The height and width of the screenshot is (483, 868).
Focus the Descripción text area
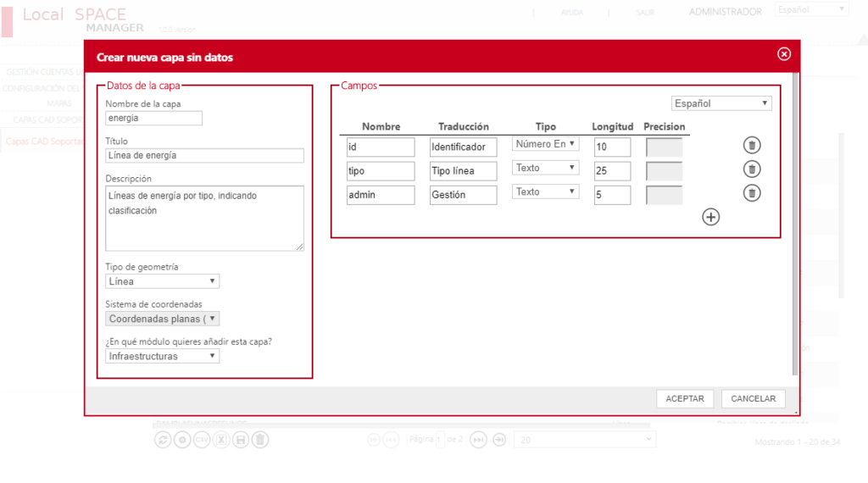(204, 218)
